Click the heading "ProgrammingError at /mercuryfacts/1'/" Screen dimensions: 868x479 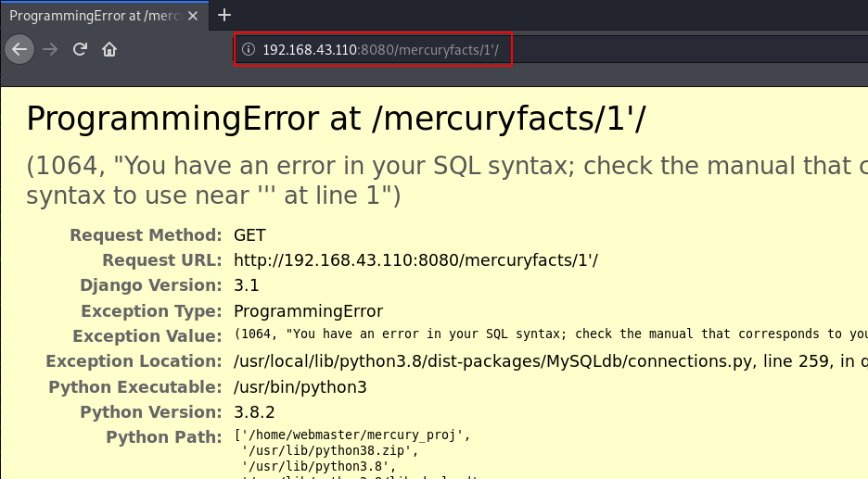(336, 119)
